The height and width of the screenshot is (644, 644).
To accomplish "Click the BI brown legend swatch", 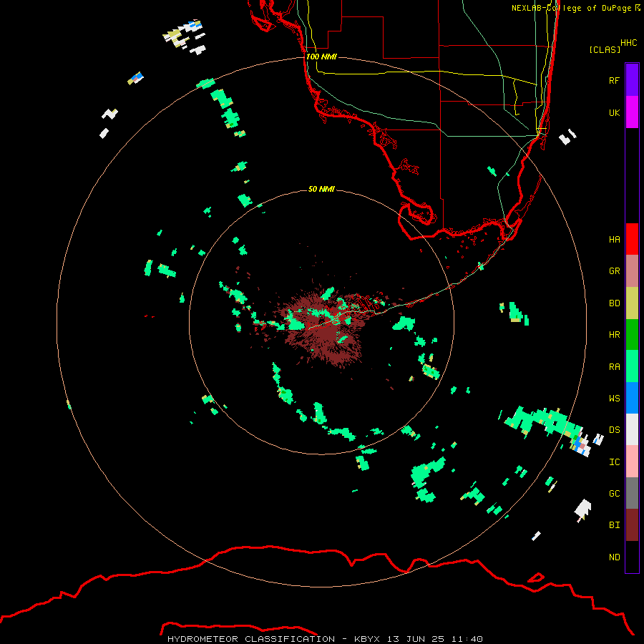I will coord(632,525).
